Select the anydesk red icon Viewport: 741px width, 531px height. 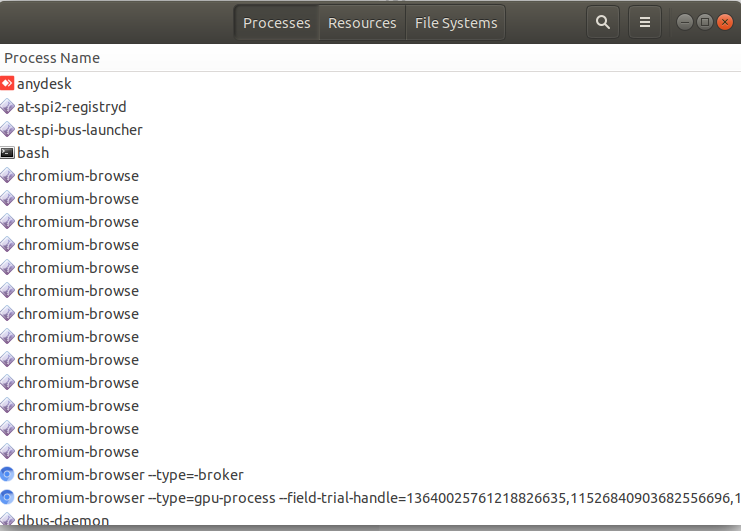pyautogui.click(x=7, y=84)
